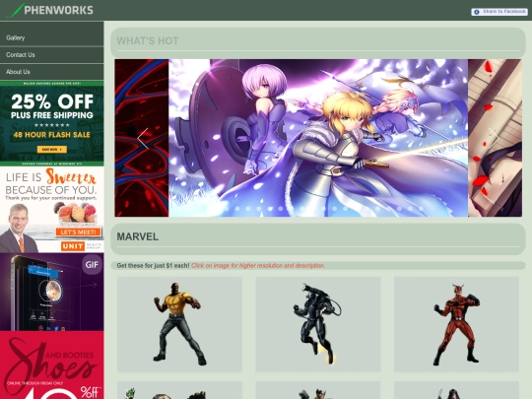Viewport: 532px width, 399px height.
Task: Advance carousel with right arrow
Action: [x=494, y=138]
